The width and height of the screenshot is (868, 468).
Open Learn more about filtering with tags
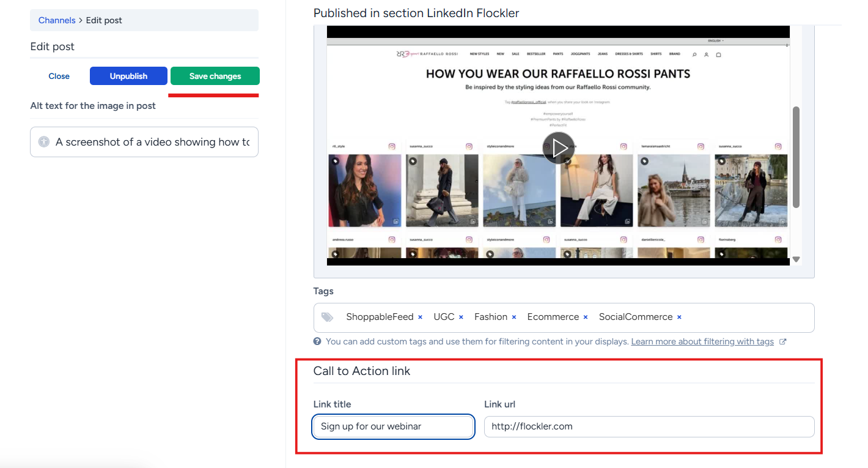pyautogui.click(x=702, y=341)
